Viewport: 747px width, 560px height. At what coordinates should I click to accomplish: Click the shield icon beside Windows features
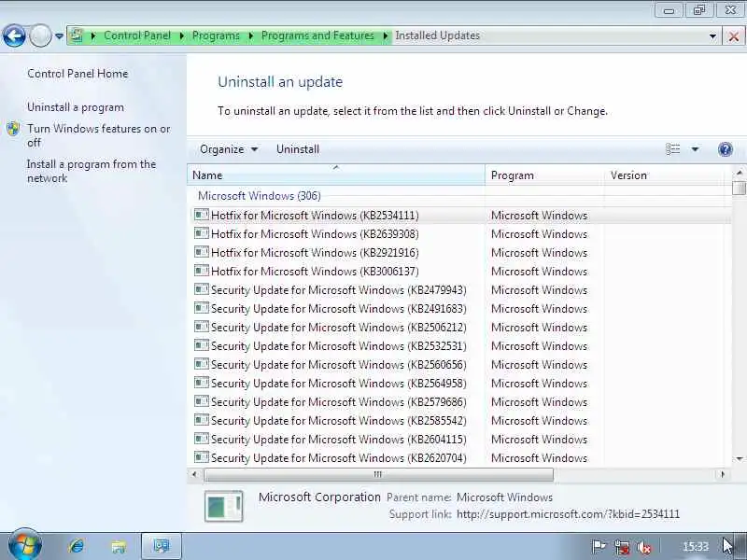pyautogui.click(x=13, y=129)
